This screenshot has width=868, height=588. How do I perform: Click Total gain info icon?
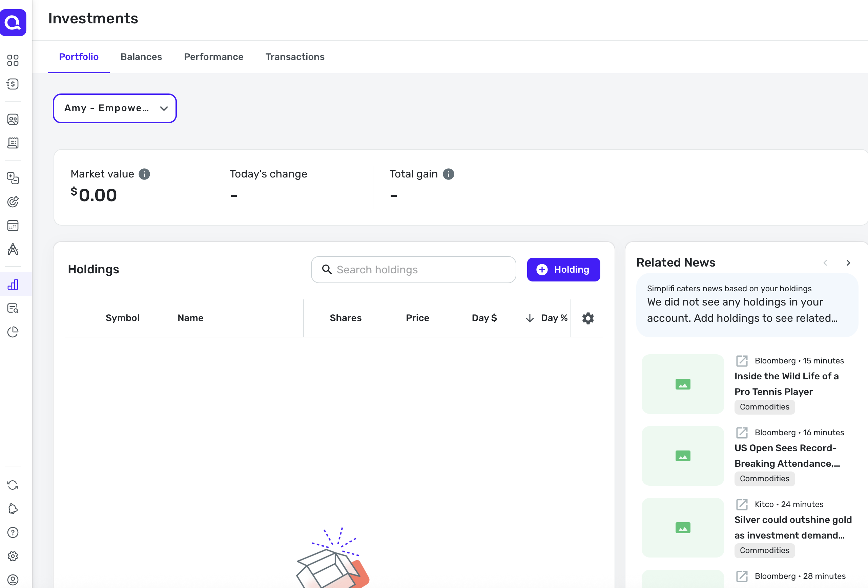[448, 174]
